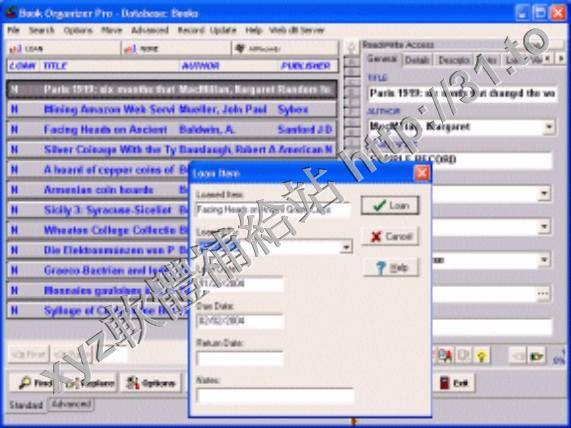Open the Advanced menu in menu bar
Viewport: 571px width, 428px height.
click(150, 30)
